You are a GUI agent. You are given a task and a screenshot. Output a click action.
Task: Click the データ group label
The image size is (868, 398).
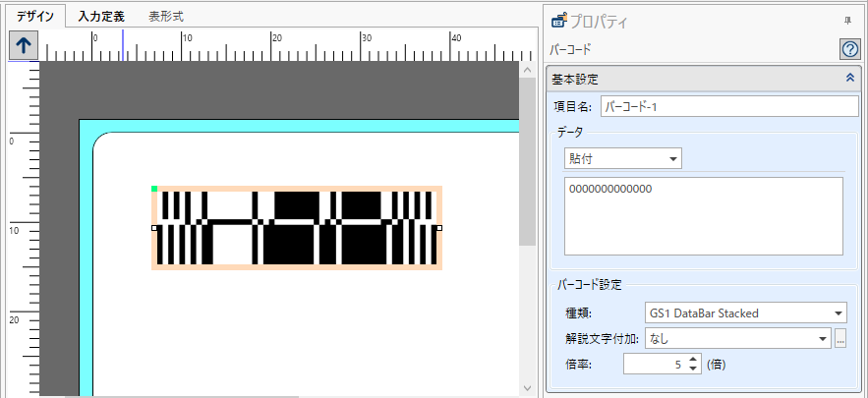[569, 131]
